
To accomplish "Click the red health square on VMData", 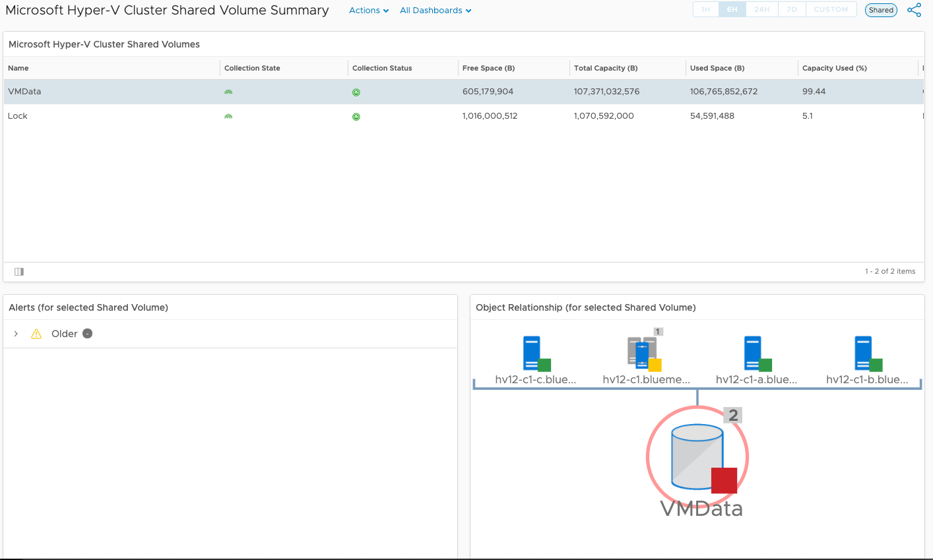I will click(724, 481).
